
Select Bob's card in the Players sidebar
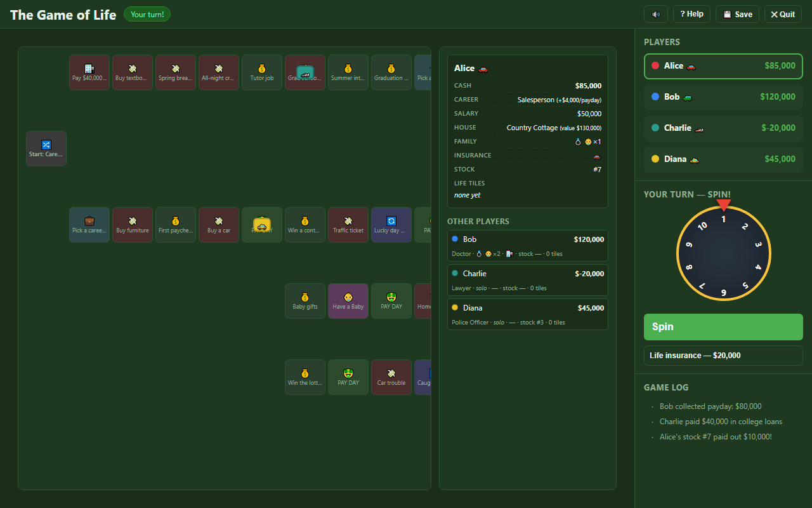point(723,97)
